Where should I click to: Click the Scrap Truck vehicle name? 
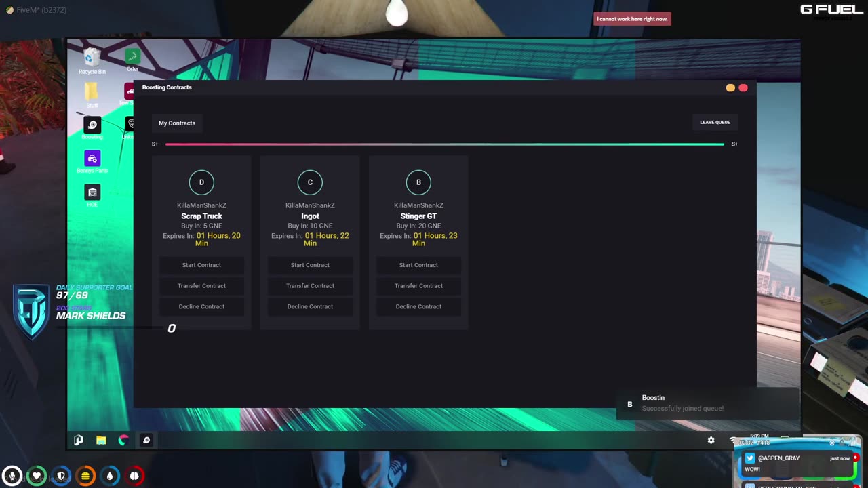[x=201, y=216]
